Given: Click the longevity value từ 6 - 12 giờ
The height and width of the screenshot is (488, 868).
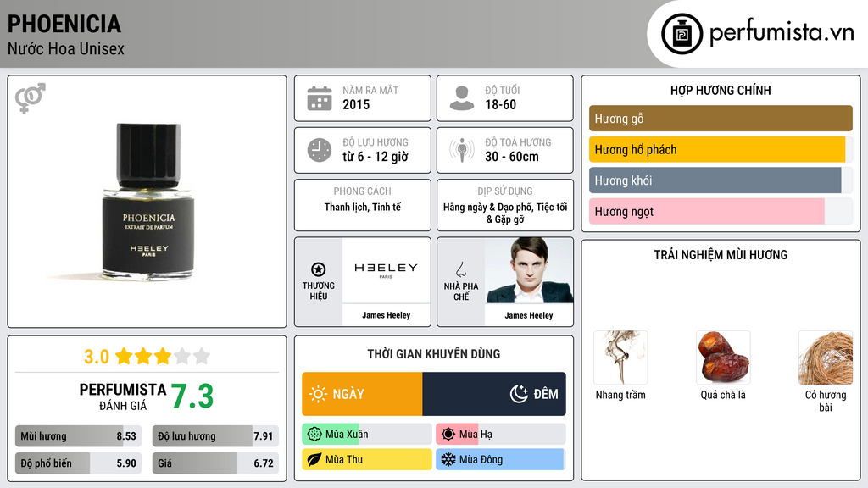Looking at the screenshot, I should pos(376,157).
